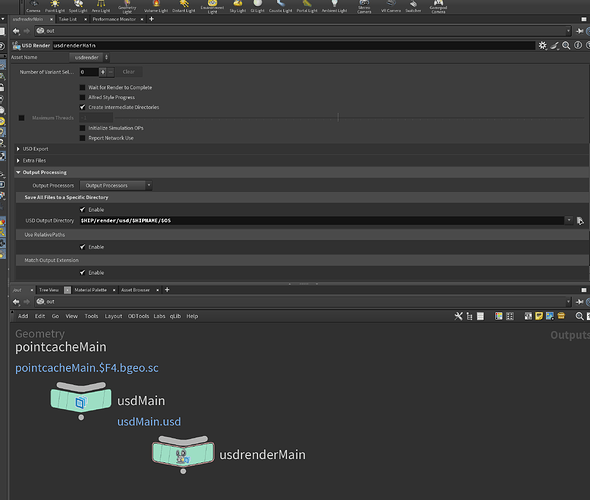
Task: Click the grayed-out Clear button
Action: click(128, 72)
